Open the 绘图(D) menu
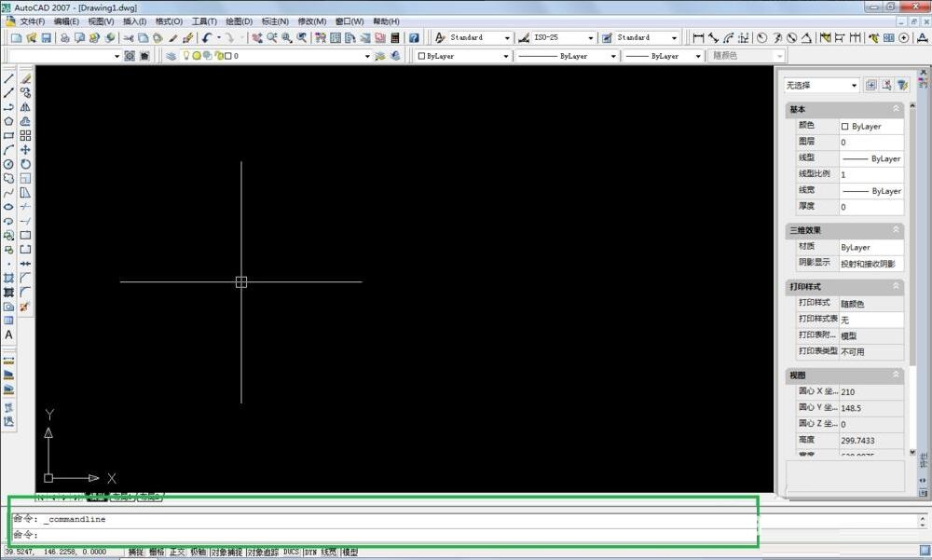Viewport: 932px width, 560px height. (239, 21)
